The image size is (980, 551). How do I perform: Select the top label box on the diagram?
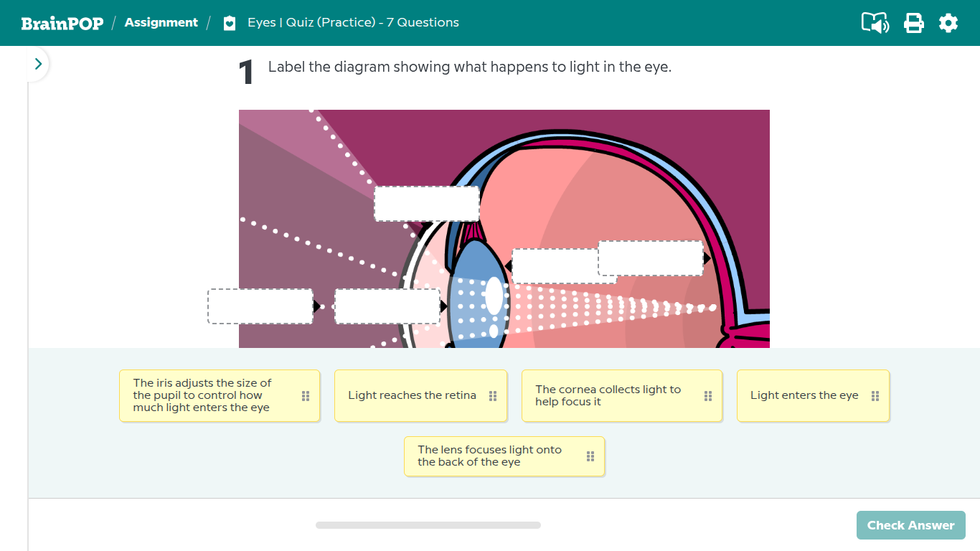point(427,203)
